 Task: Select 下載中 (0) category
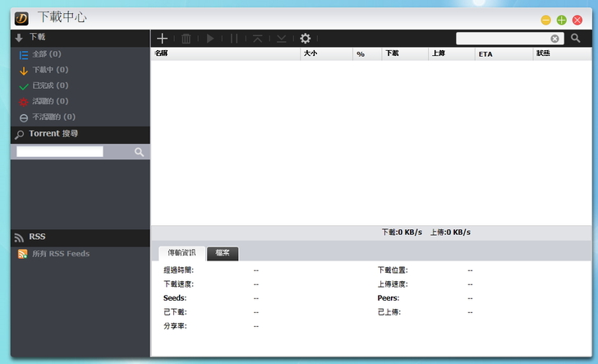[x=49, y=70]
